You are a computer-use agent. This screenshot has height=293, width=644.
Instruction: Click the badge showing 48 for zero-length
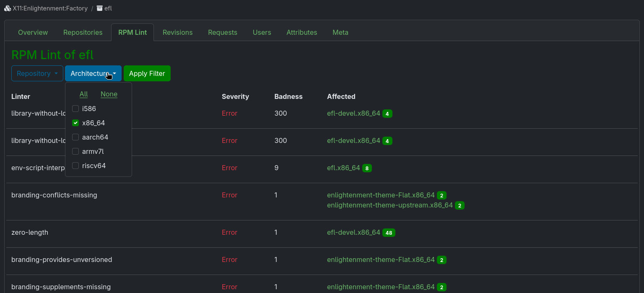[x=389, y=233]
